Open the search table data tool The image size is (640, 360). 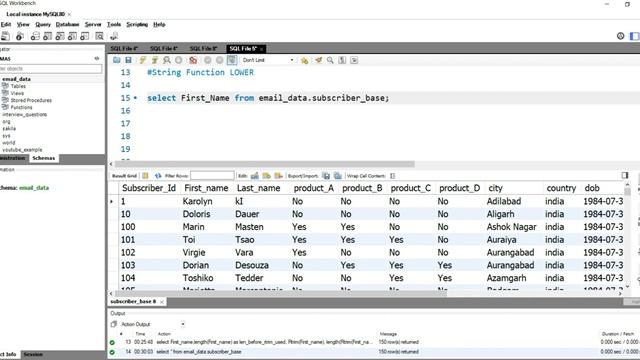(99, 36)
